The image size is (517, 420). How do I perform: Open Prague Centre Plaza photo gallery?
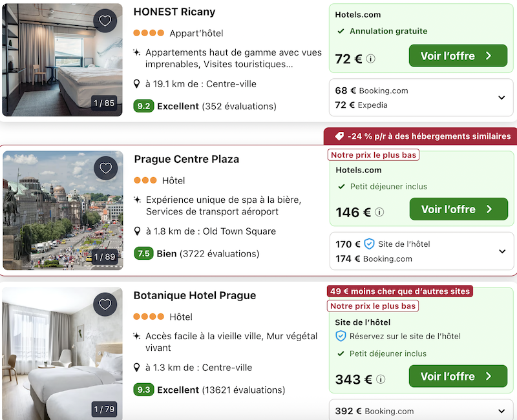pyautogui.click(x=63, y=210)
